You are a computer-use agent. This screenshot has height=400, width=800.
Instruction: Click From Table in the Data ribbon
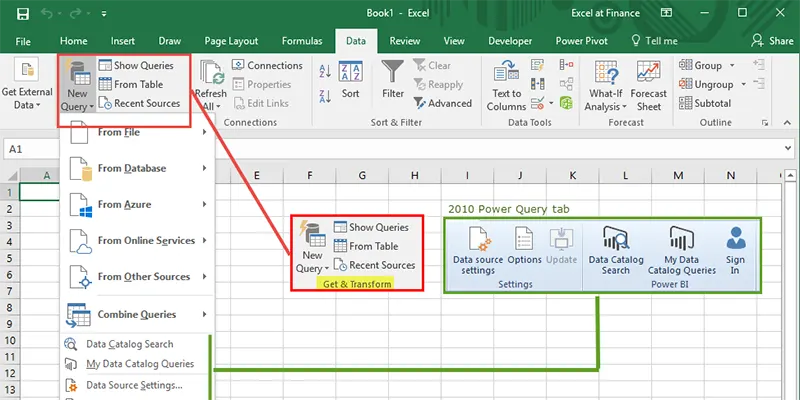(131, 84)
